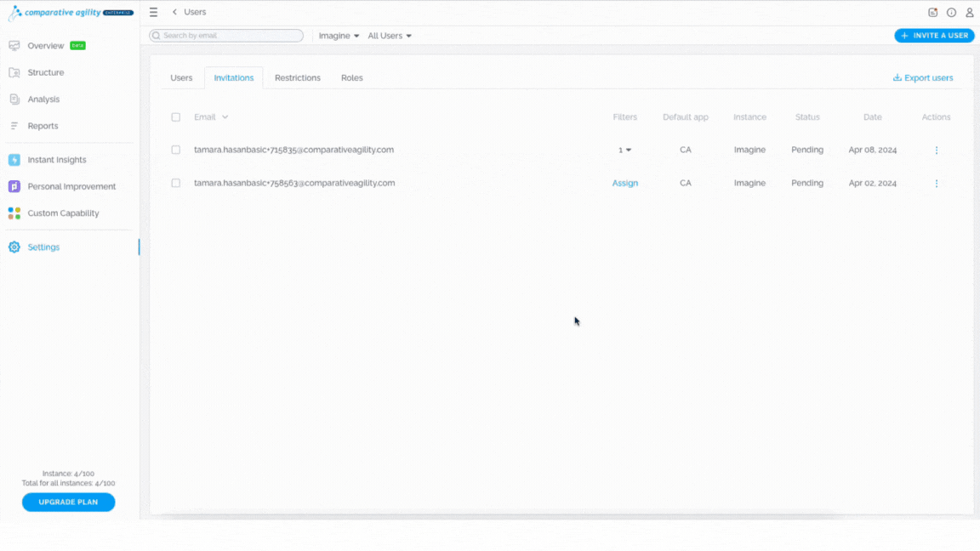Click Instance: 4/100 usage text
980x551 pixels.
tap(68, 474)
